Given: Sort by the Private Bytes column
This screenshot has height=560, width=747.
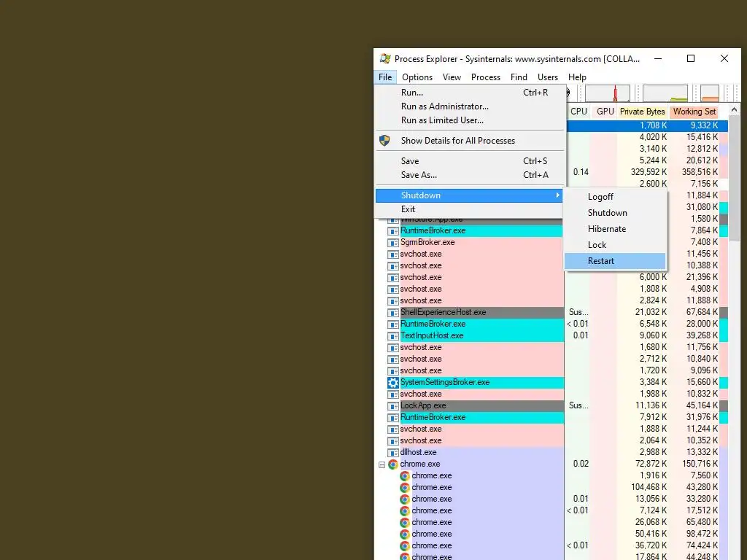Looking at the screenshot, I should click(642, 112).
